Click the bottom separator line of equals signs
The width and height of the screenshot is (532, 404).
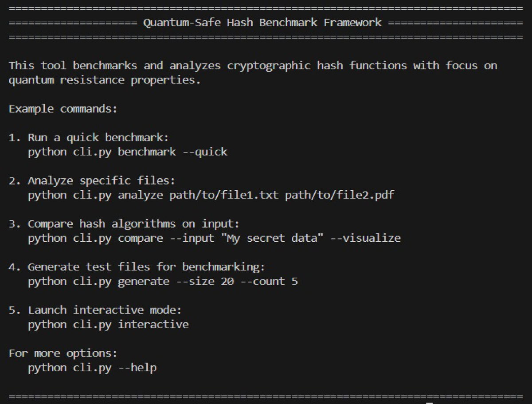[266, 396]
